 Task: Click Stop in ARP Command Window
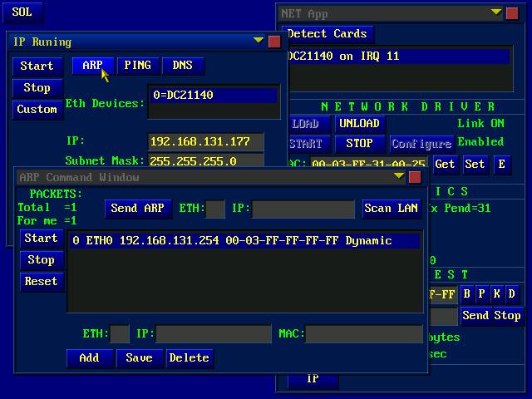(42, 260)
